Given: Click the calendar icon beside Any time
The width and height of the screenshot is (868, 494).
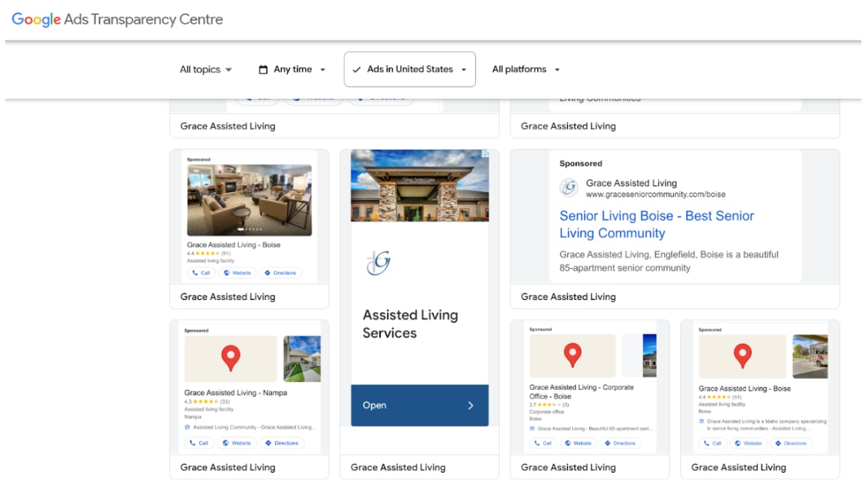Looking at the screenshot, I should (263, 69).
